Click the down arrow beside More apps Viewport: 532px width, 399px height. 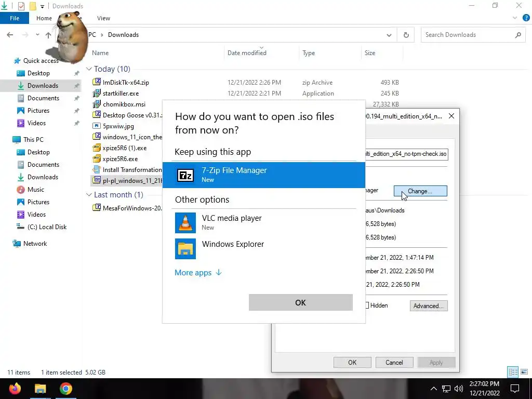pos(219,272)
